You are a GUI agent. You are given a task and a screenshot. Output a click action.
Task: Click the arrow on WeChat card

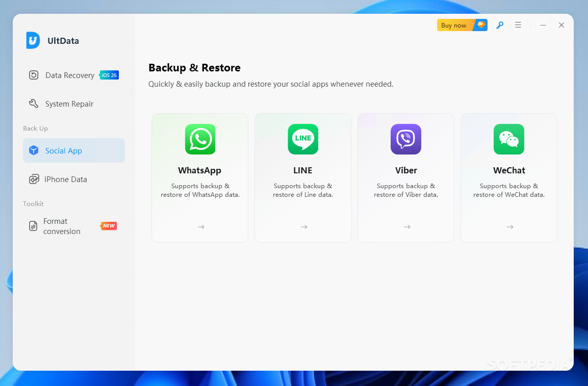coord(510,227)
